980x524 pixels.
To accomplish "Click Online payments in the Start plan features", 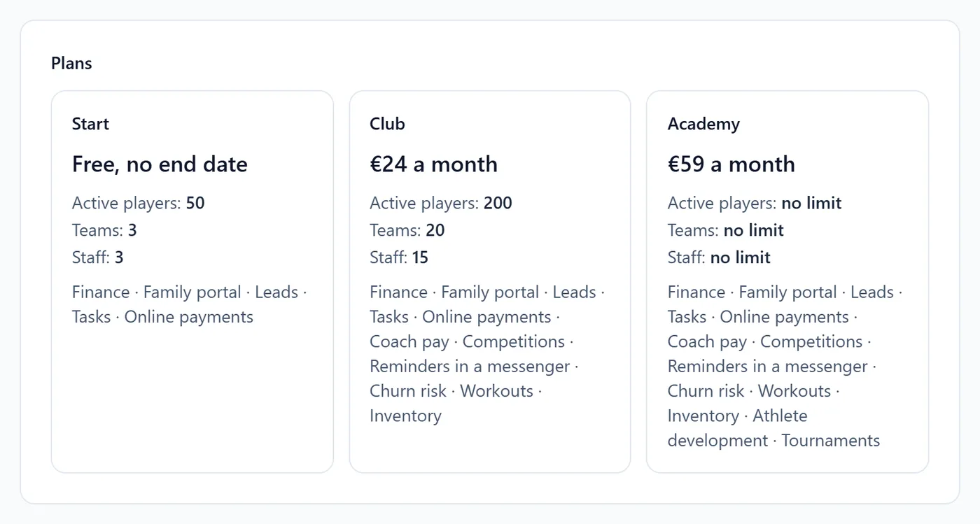I will tap(189, 317).
